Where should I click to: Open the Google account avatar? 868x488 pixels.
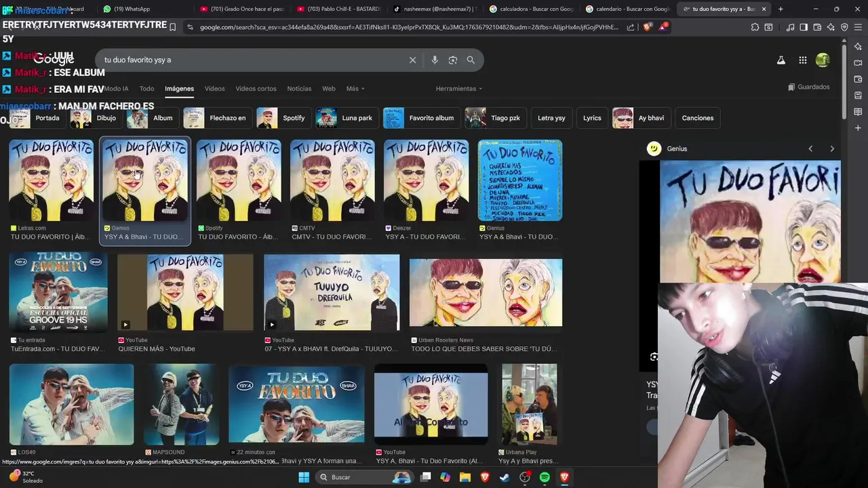823,60
